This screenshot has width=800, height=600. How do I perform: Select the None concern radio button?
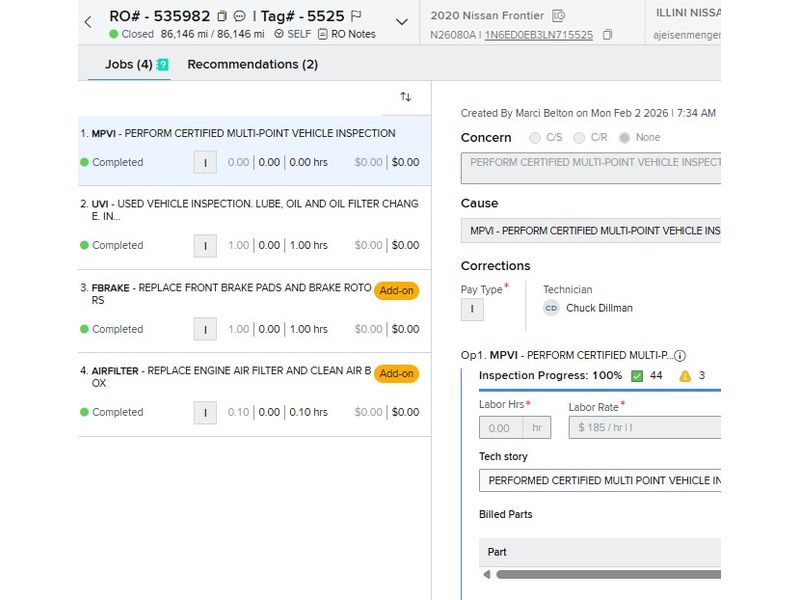[x=625, y=138]
